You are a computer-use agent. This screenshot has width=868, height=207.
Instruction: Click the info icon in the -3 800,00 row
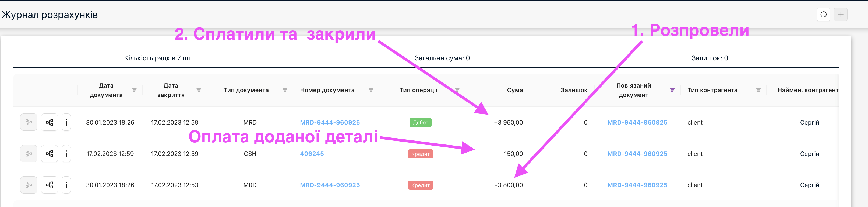pyautogui.click(x=66, y=185)
